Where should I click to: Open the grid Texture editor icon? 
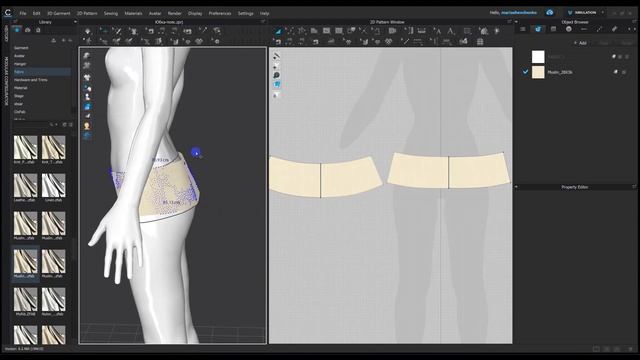(480, 41)
